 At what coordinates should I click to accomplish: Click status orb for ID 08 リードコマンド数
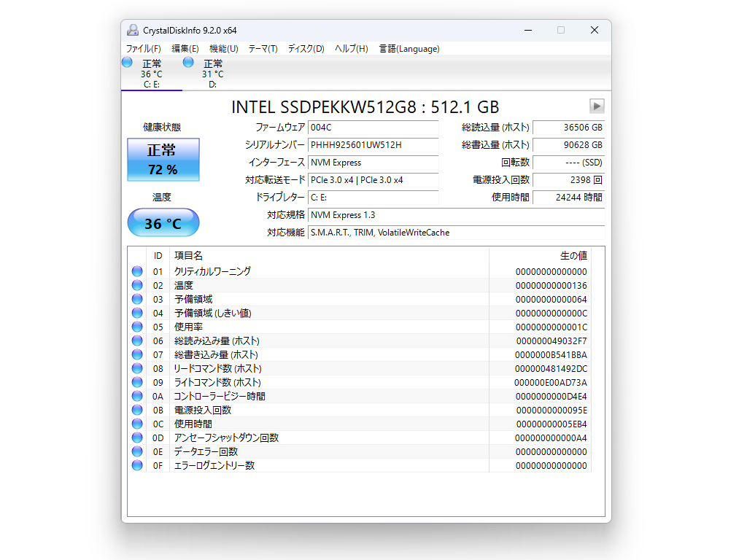point(137,368)
